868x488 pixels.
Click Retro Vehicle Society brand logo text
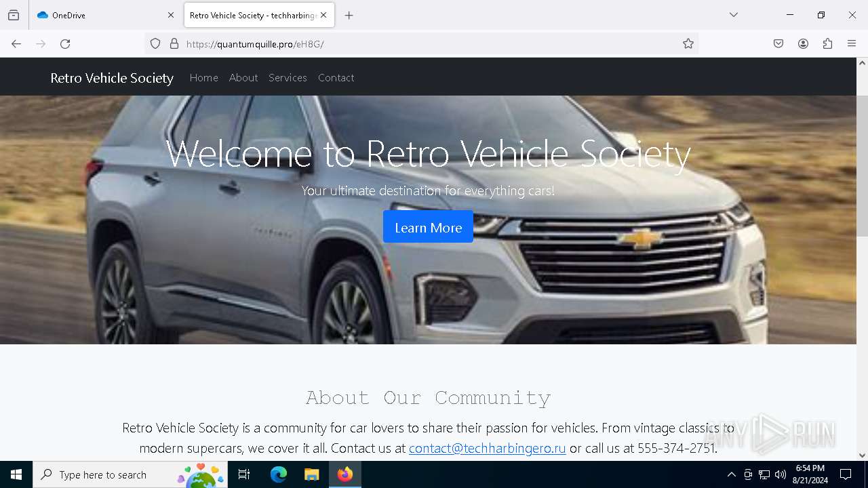(112, 78)
